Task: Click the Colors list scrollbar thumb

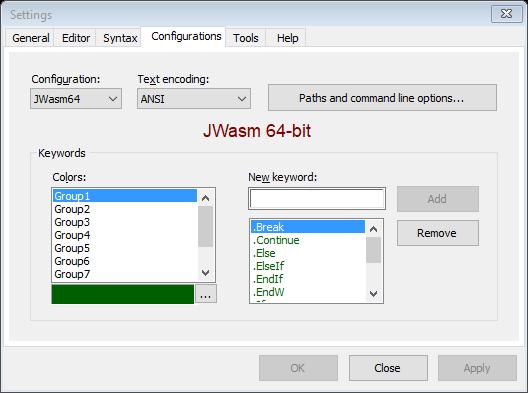Action: 205,226
